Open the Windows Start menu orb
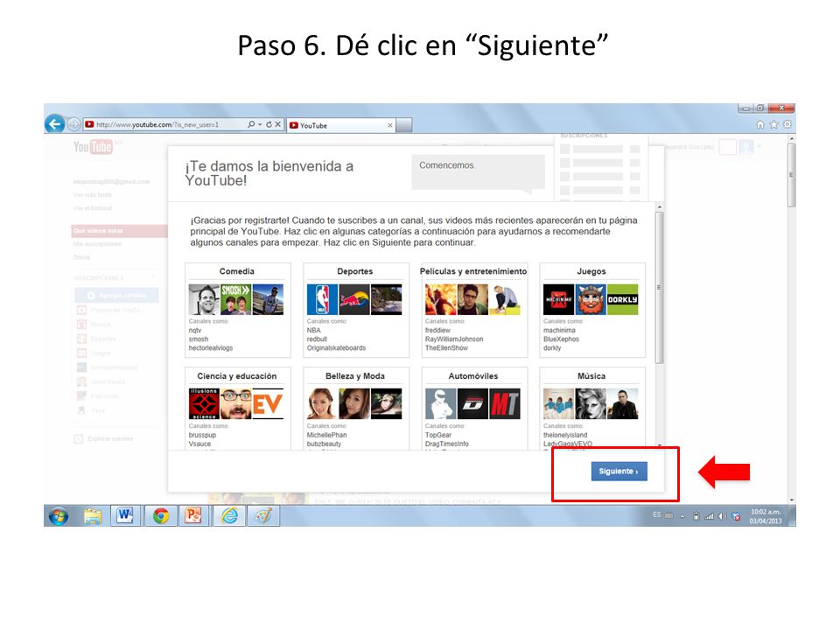This screenshot has width=840, height=630. point(59,516)
